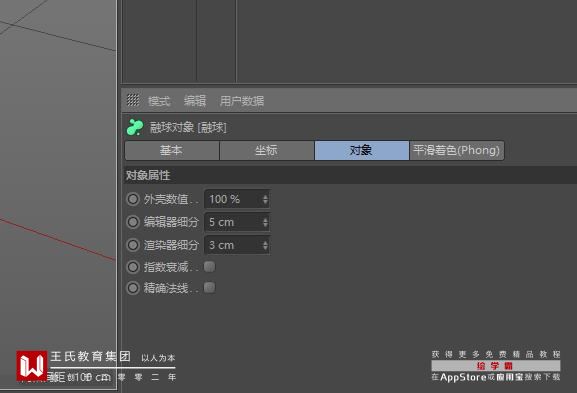Switch to the 坐标 tab
This screenshot has width=577, height=393.
[267, 150]
